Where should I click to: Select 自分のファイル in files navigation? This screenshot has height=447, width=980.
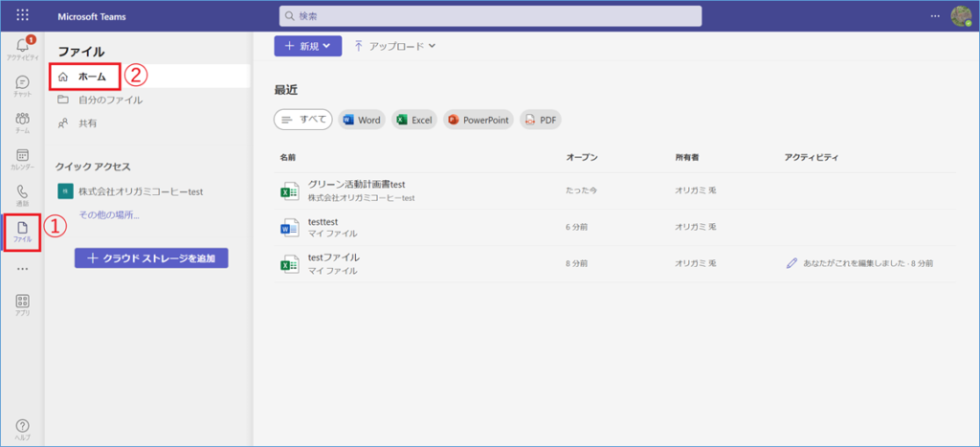110,100
